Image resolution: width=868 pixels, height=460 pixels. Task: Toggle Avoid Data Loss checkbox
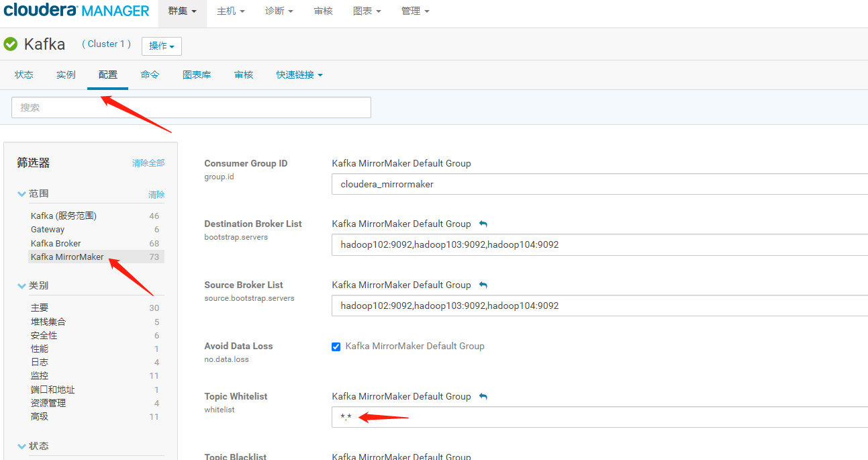click(336, 347)
